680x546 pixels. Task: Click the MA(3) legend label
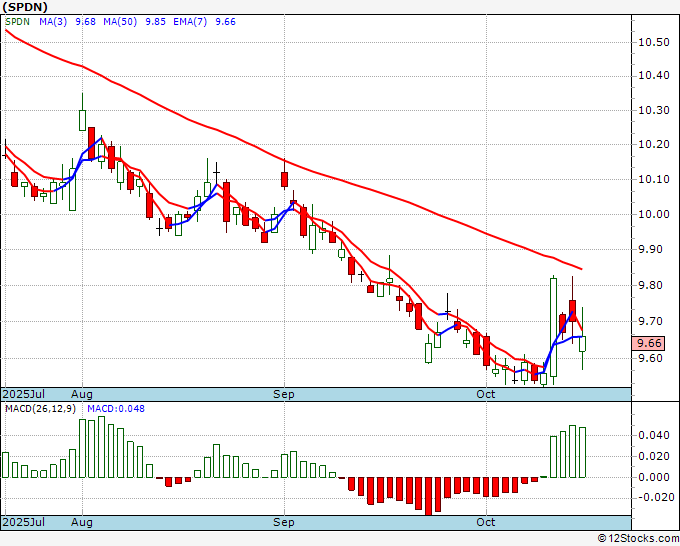pos(53,22)
